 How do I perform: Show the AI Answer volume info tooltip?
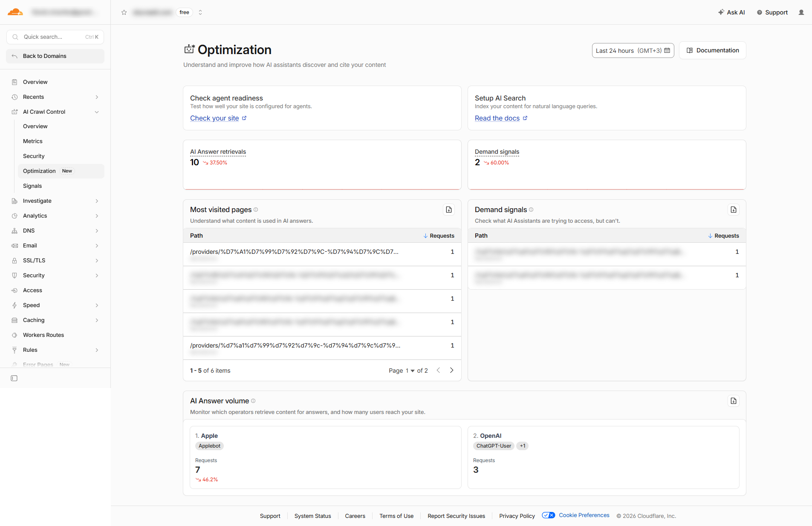click(253, 401)
